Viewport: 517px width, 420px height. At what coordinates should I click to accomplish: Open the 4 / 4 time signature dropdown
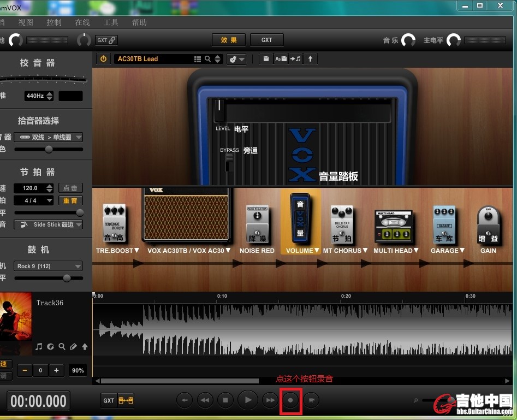(33, 200)
